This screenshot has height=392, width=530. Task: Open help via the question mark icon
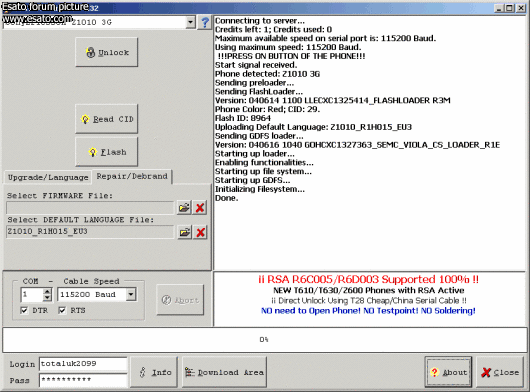204,23
